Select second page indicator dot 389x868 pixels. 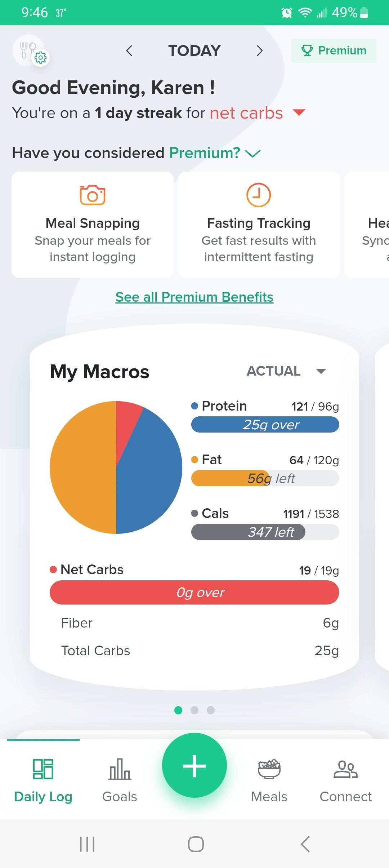click(x=194, y=710)
